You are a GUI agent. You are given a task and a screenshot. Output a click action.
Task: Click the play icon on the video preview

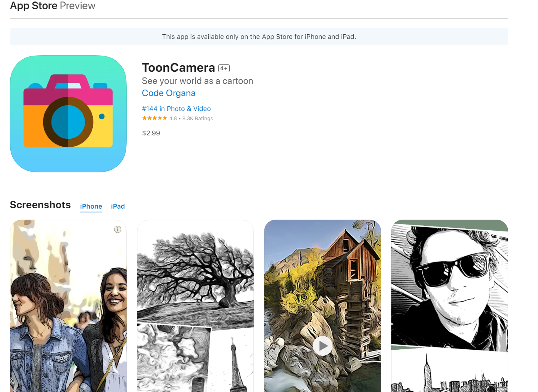click(x=322, y=346)
